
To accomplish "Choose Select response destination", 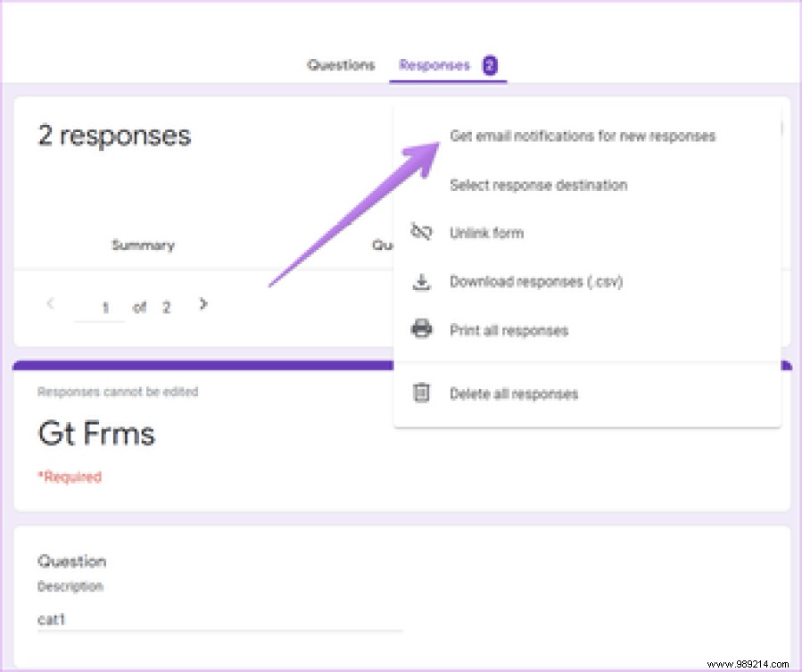I will [x=538, y=185].
